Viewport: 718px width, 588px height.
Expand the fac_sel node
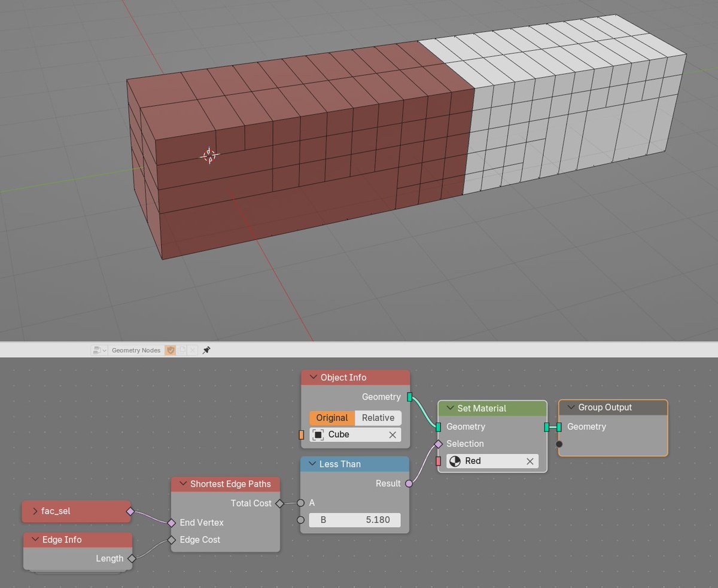pyautogui.click(x=35, y=511)
